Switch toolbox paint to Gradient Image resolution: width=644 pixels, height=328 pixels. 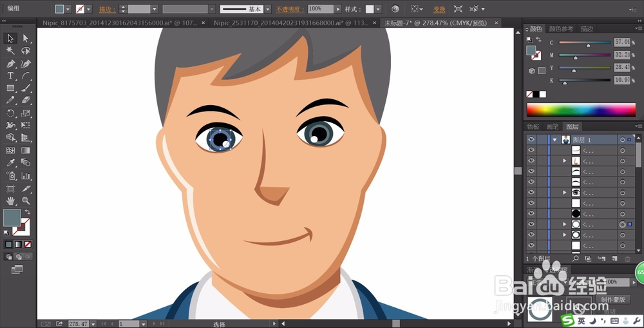tap(18, 245)
